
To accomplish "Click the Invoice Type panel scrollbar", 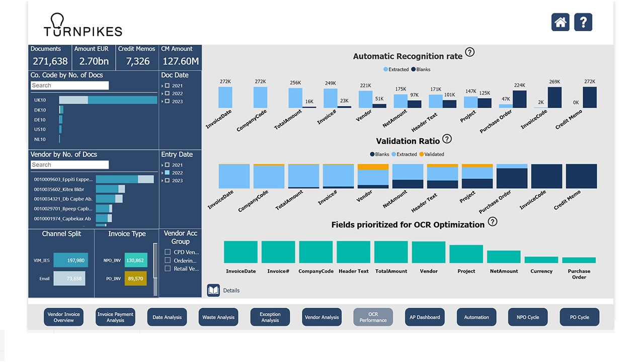I will (155, 269).
